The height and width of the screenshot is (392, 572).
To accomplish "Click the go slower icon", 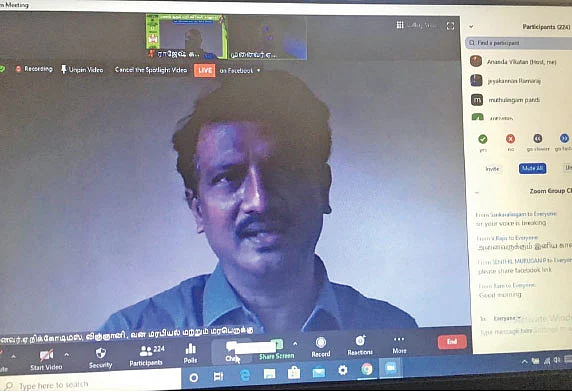I will pos(538,138).
